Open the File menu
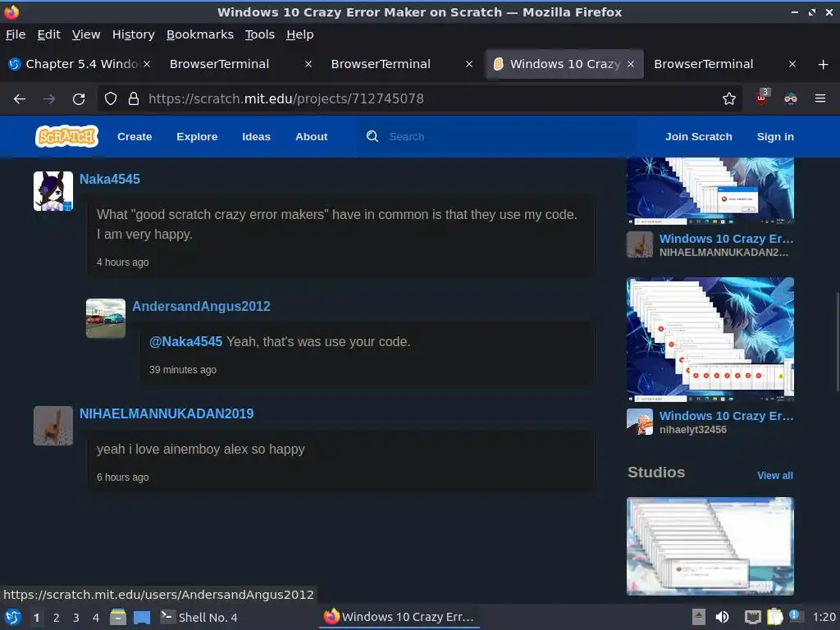Image resolution: width=840 pixels, height=630 pixels. tap(16, 34)
